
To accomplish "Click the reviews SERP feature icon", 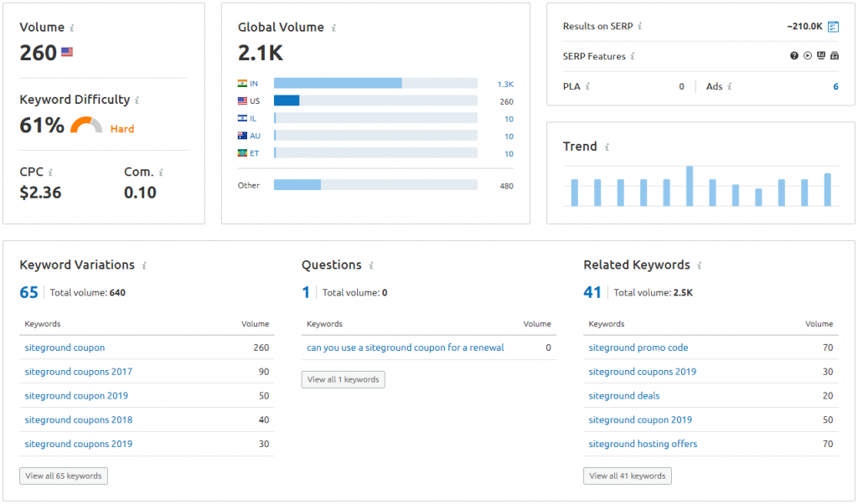I will (821, 55).
